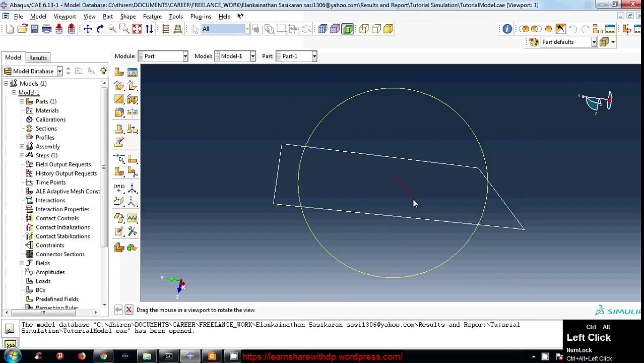Screen dimensions: 644x363
Task: Open PowerPoint from the taskbar
Action: point(60,356)
